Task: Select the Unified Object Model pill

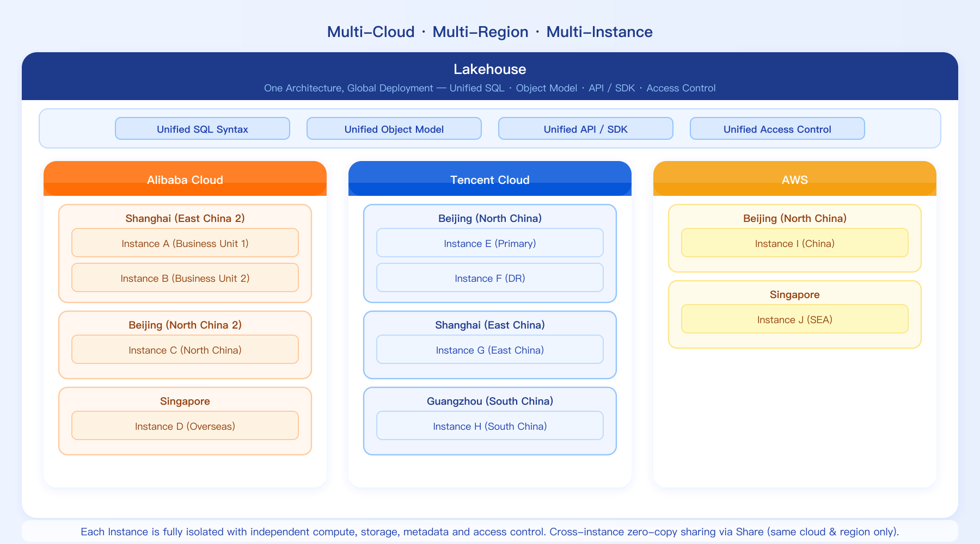Action: (394, 129)
